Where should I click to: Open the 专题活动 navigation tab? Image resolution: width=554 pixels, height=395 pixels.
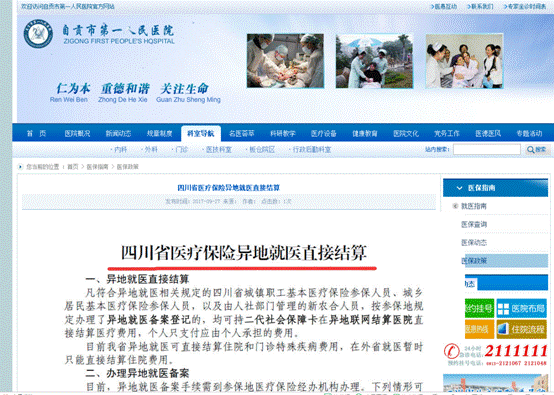tap(529, 133)
